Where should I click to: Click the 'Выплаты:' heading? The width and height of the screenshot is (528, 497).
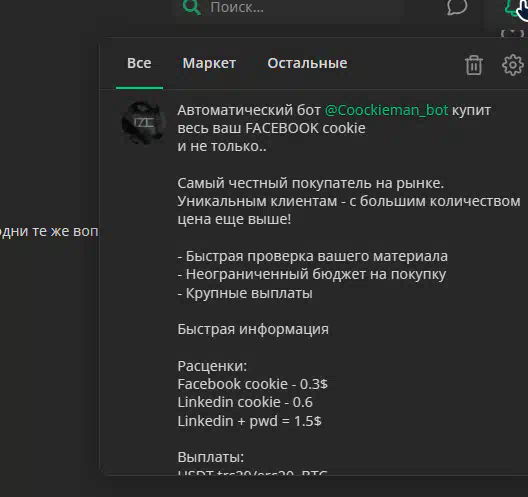click(x=210, y=457)
